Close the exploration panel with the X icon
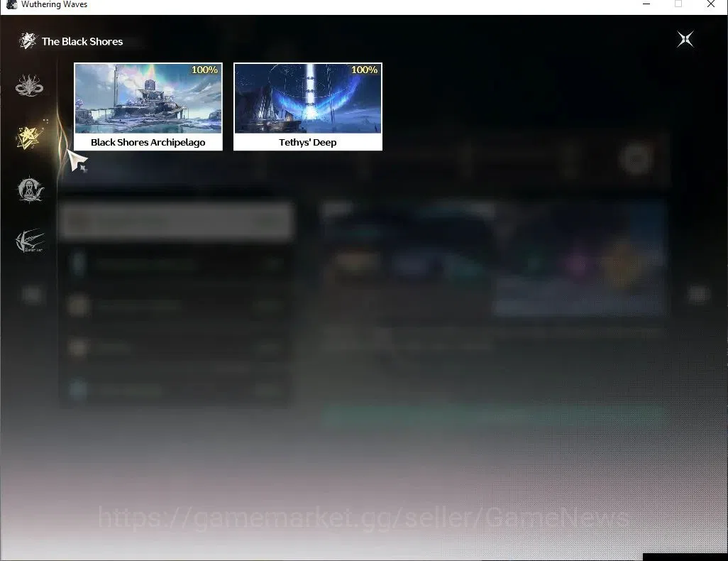 685,40
